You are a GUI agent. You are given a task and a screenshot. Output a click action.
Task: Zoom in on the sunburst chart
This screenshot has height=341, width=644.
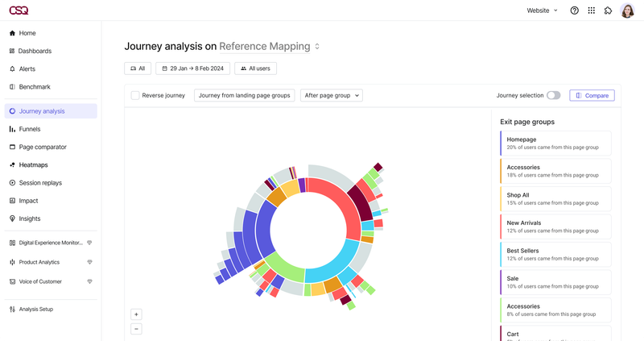point(136,314)
